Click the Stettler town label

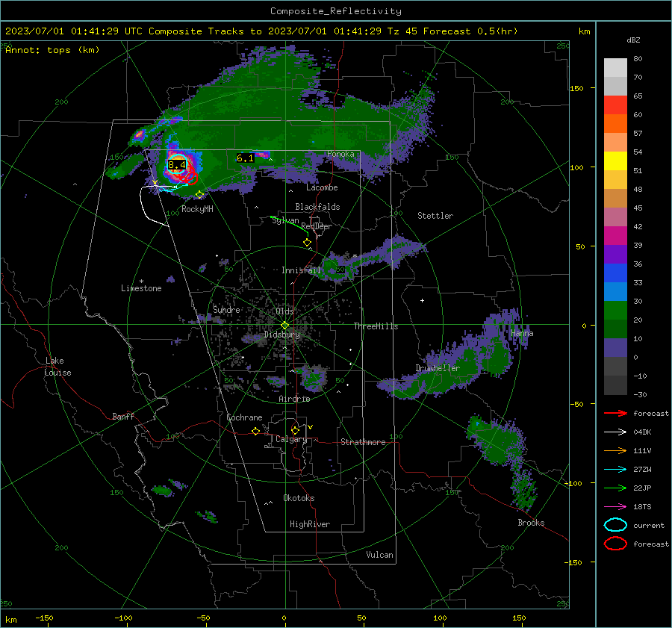435,216
